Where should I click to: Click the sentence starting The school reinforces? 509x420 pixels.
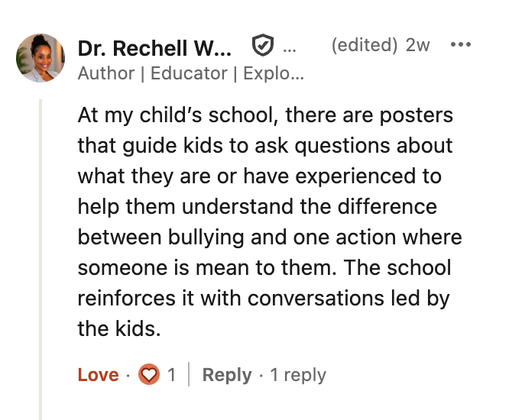[264, 298]
